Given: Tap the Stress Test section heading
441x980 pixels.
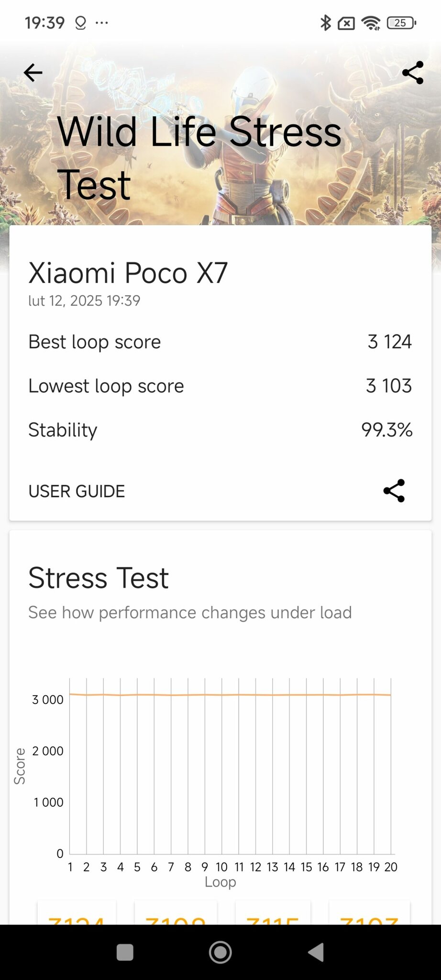Looking at the screenshot, I should point(99,578).
